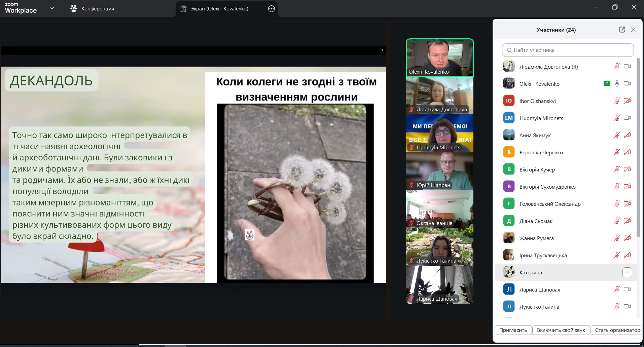Click Лариса Шаповал's camera icon in list
The height and width of the screenshot is (347, 644).
click(x=627, y=289)
